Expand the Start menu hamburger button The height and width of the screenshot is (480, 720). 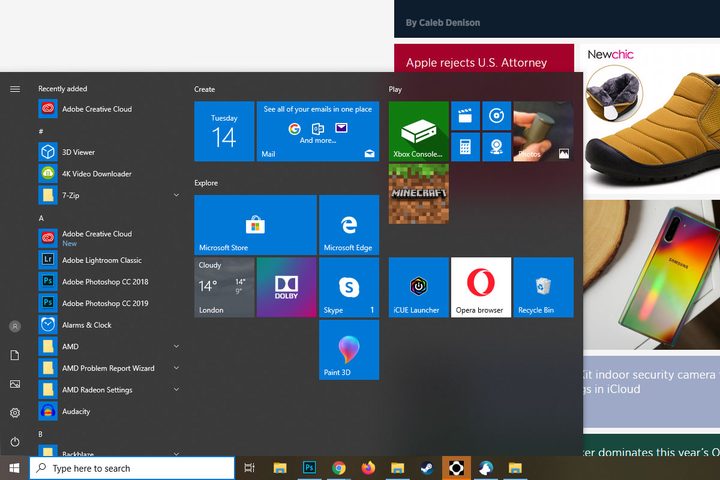click(15, 89)
